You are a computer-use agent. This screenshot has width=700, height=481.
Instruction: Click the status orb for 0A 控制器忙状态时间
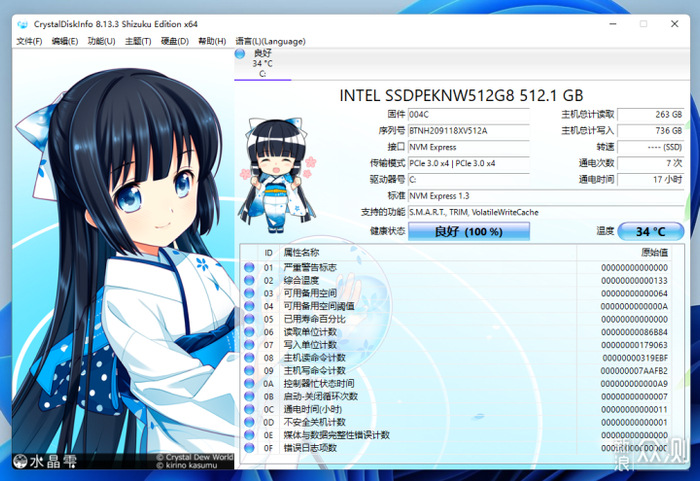coord(249,383)
